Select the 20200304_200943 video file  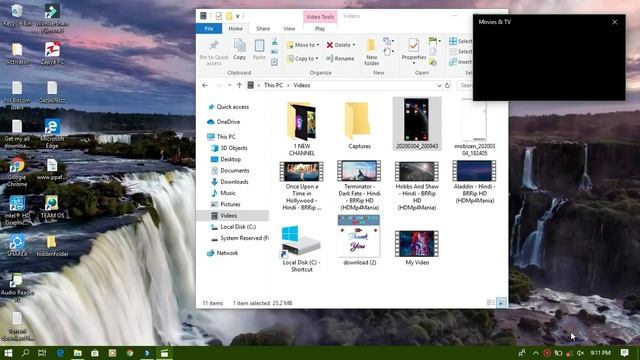(417, 124)
